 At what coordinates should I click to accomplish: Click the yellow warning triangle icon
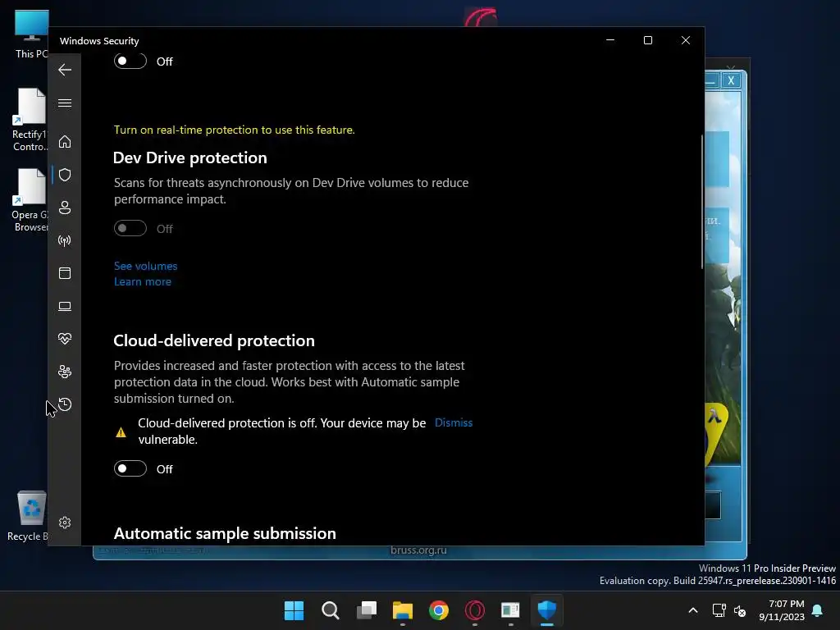tap(121, 432)
